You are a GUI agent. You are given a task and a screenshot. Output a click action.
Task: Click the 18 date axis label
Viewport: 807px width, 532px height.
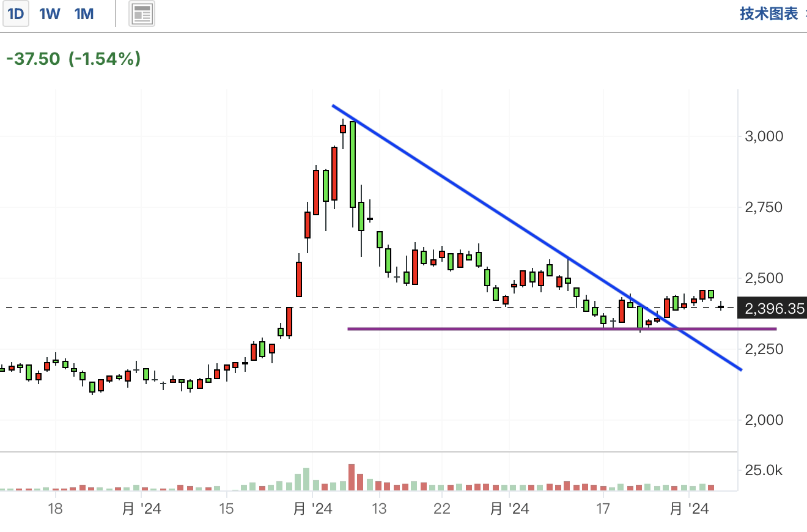click(55, 509)
